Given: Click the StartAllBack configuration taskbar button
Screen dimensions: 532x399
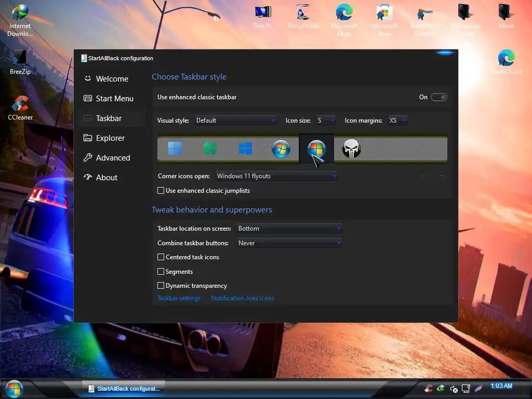Looking at the screenshot, I should tap(124, 389).
